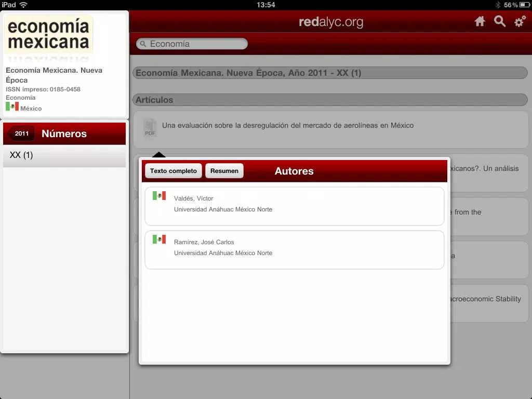Tap México country label
The width and height of the screenshot is (532, 399).
31,109
